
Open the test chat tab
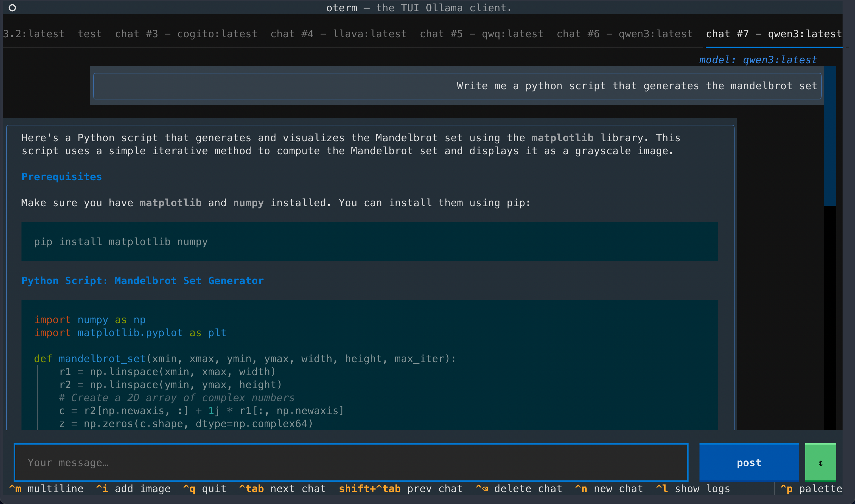pos(90,33)
